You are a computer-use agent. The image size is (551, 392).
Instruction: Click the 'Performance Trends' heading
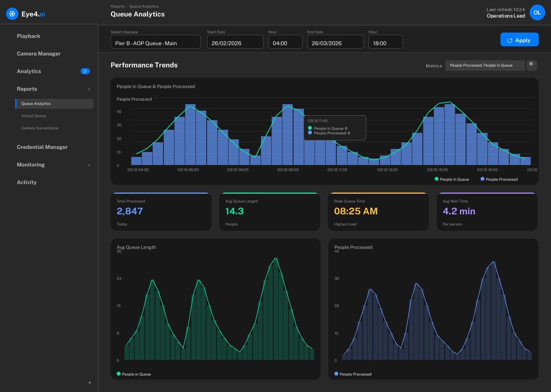144,65
